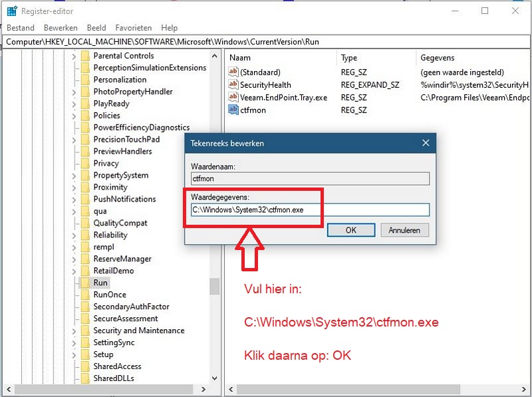Click the SecondaryAuthFactor folder icon
The height and width of the screenshot is (397, 532).
(85, 307)
